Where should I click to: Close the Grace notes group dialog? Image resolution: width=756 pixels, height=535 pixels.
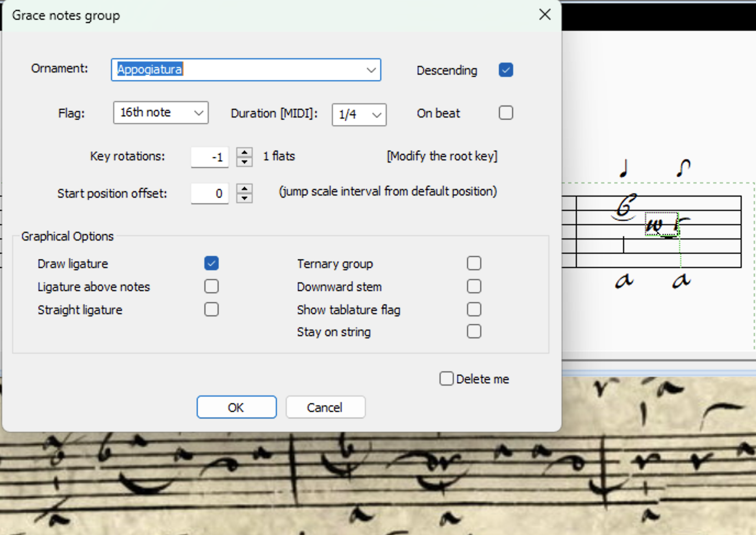coord(544,15)
